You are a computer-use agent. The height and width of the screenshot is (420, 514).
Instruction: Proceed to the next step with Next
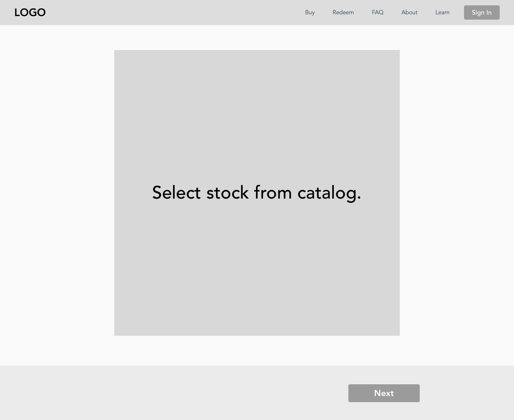[384, 393]
